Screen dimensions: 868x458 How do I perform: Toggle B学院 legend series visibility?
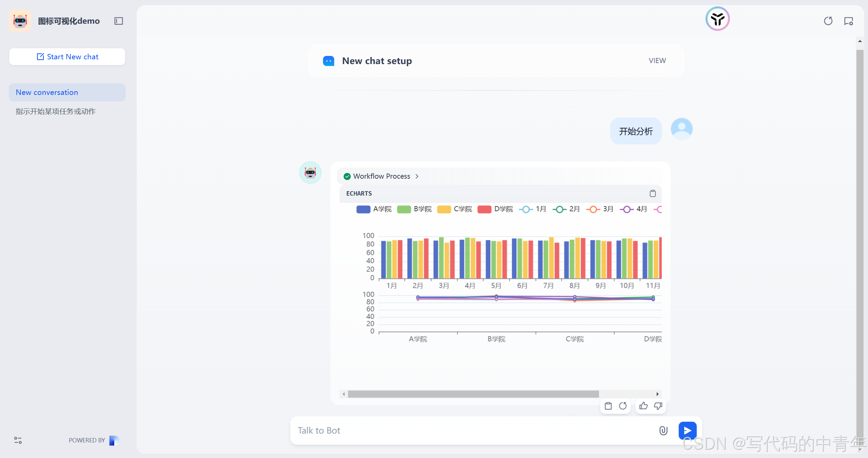pos(404,209)
